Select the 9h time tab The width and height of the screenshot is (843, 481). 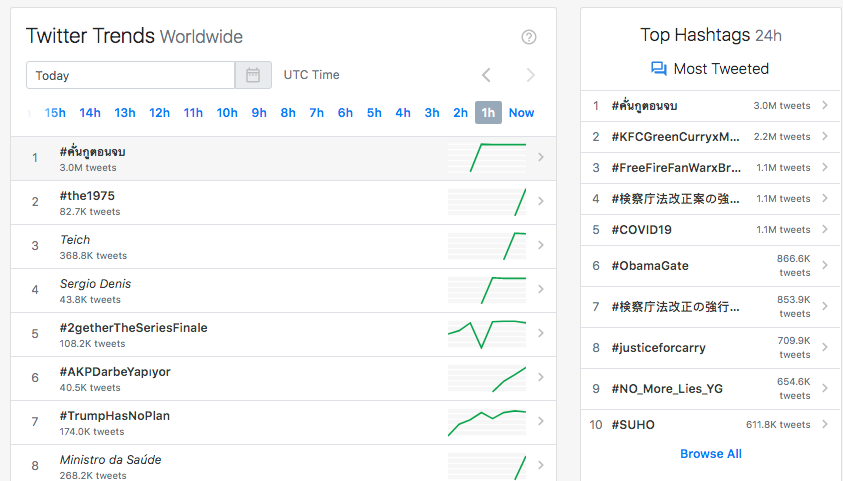(x=259, y=113)
